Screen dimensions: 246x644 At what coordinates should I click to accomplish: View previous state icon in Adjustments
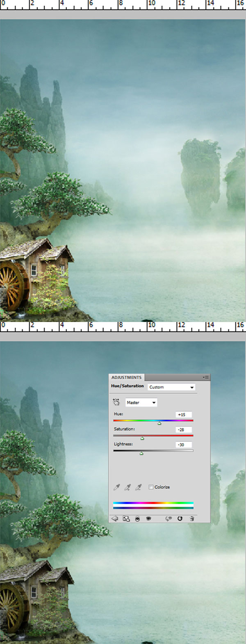click(168, 519)
